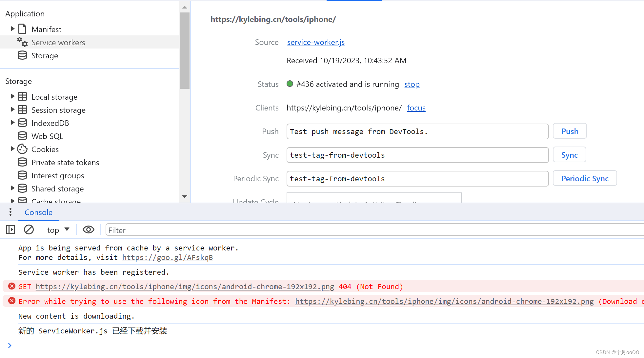Click the Periodic Sync button
The height and width of the screenshot is (358, 644).
pos(585,178)
